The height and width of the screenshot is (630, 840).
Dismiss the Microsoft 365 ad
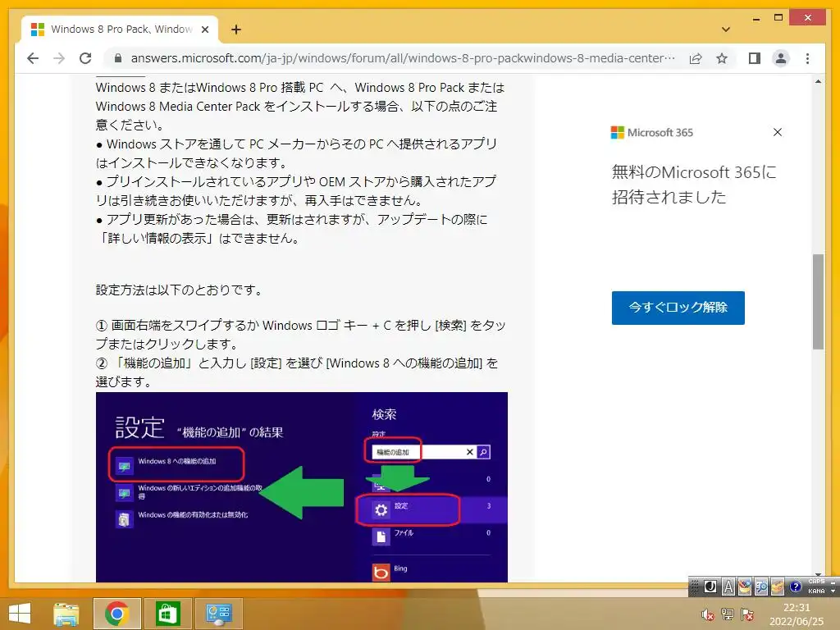point(778,132)
